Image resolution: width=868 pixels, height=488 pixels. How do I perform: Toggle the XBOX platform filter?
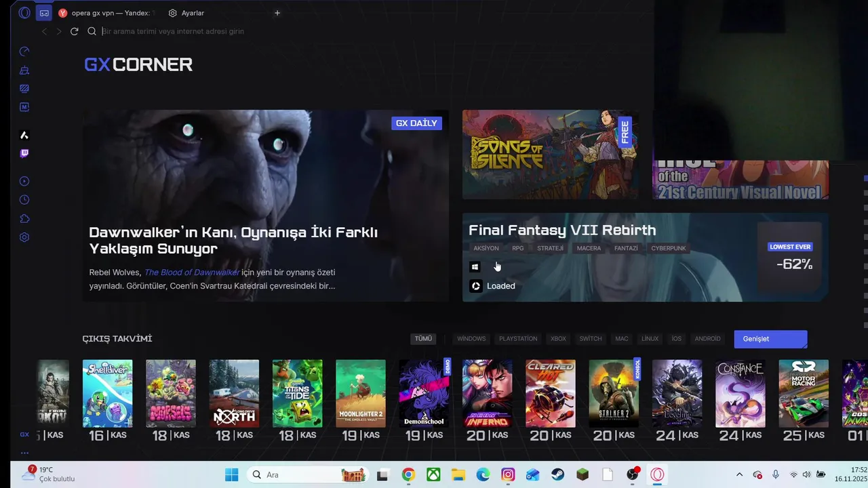[x=558, y=339]
